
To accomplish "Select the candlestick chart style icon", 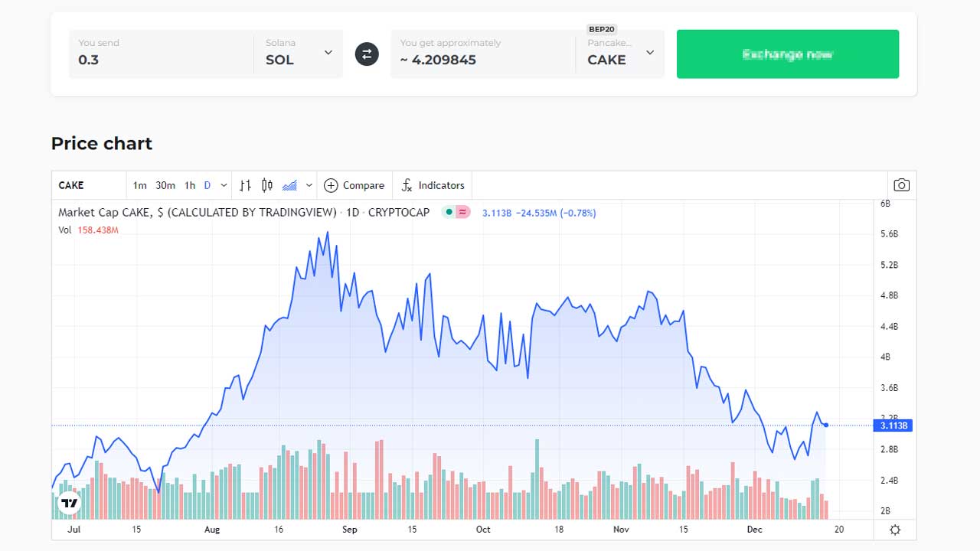I will click(x=267, y=185).
